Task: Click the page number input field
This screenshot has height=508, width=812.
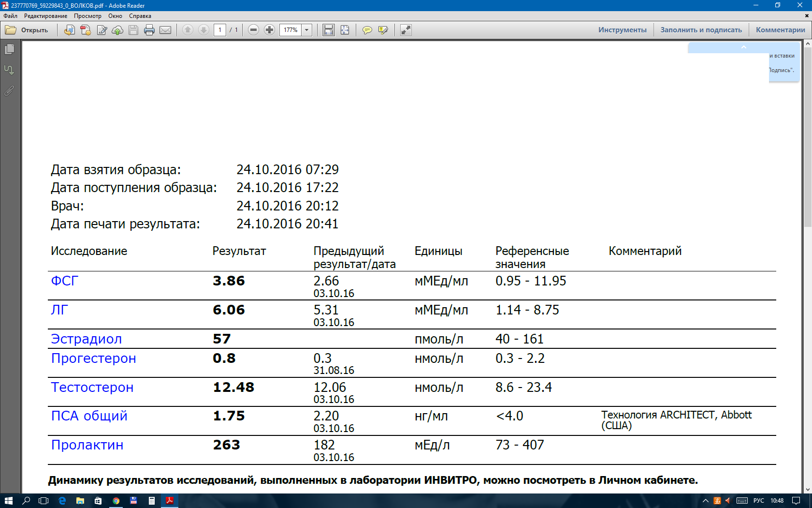Action: click(220, 30)
